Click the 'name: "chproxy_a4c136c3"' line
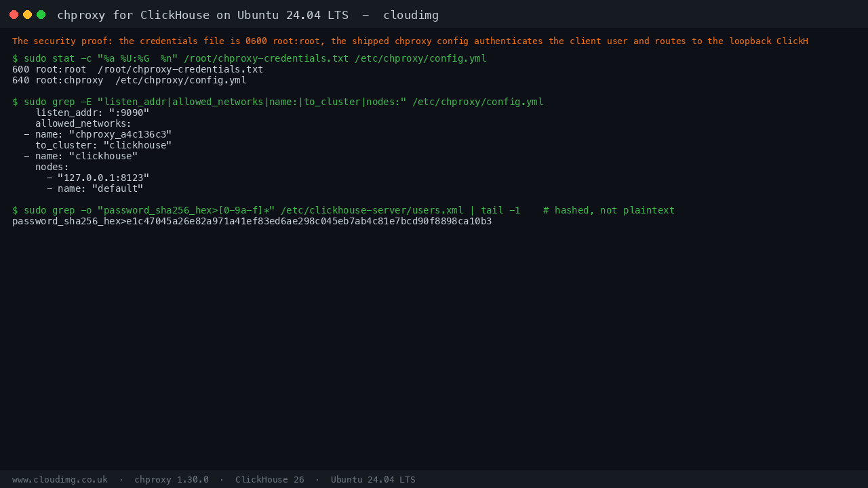 98,134
